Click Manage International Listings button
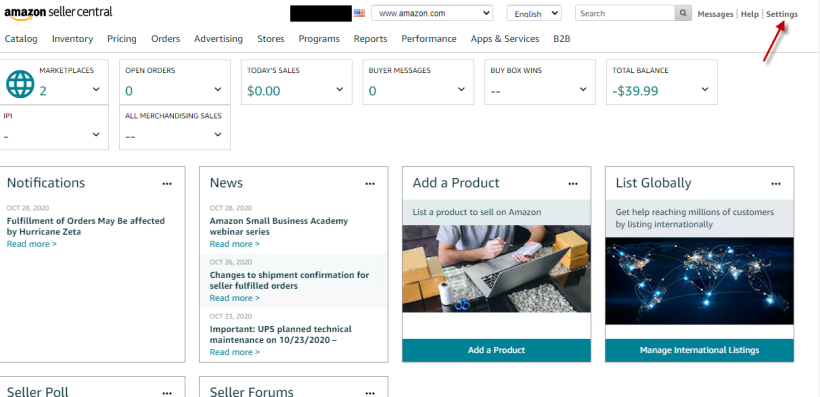The height and width of the screenshot is (397, 820). (699, 350)
